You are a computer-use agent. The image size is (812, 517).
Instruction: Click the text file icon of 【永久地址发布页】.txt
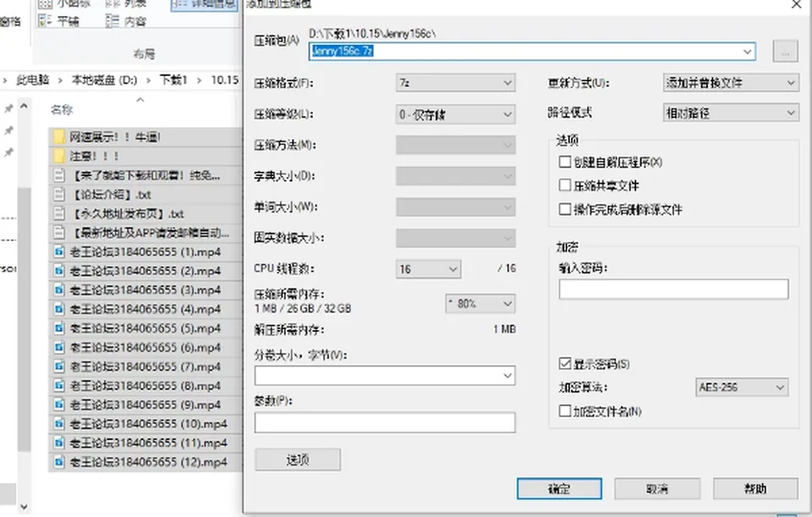pos(59,213)
